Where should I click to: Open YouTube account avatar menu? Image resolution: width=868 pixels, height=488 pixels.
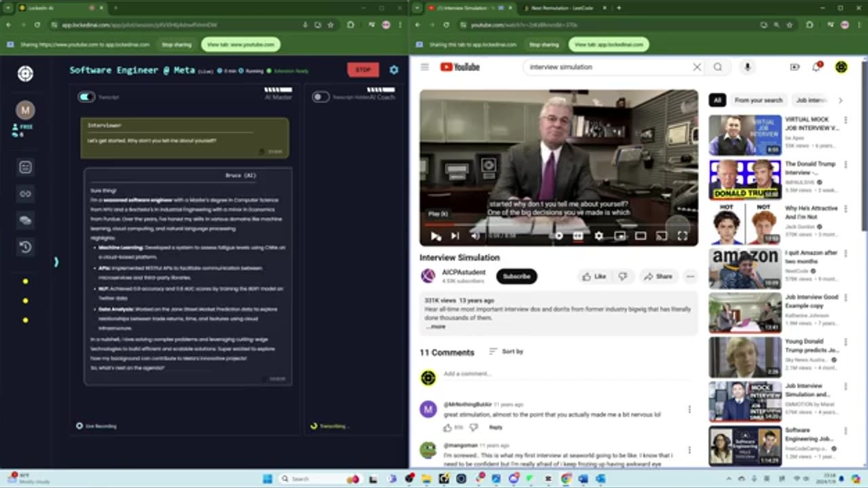coord(842,67)
